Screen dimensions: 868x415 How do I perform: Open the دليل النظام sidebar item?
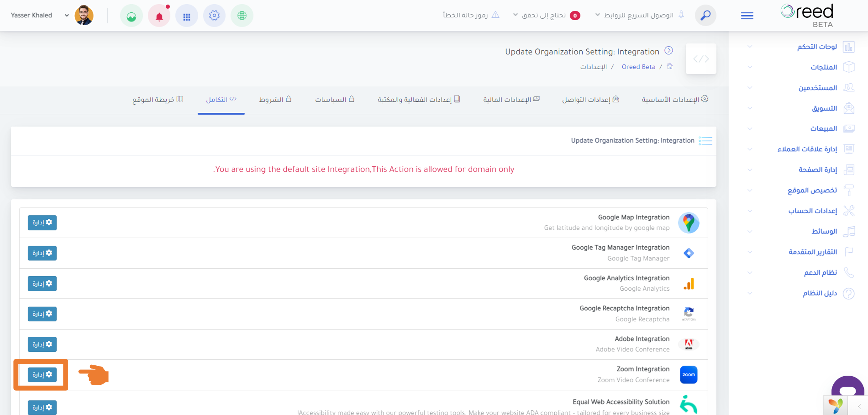[x=800, y=293]
